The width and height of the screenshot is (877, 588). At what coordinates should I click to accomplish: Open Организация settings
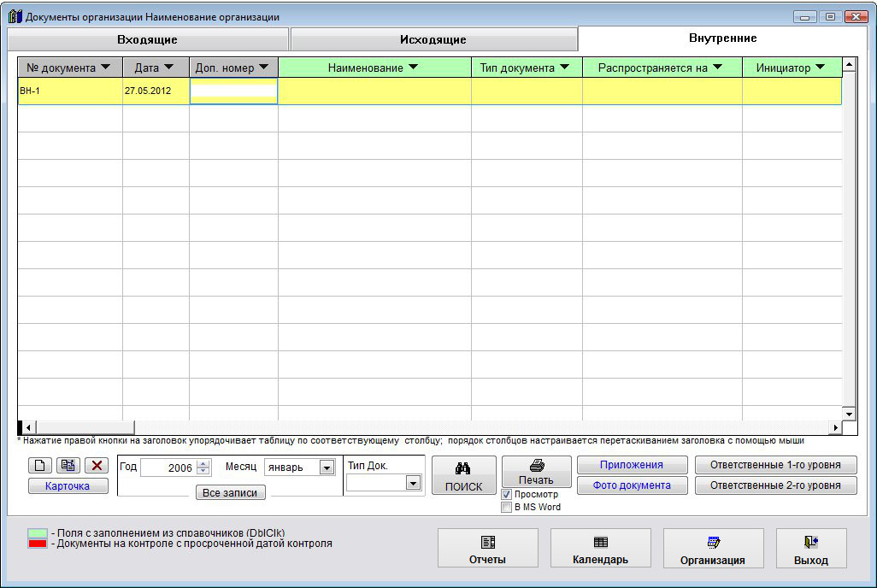click(x=713, y=549)
